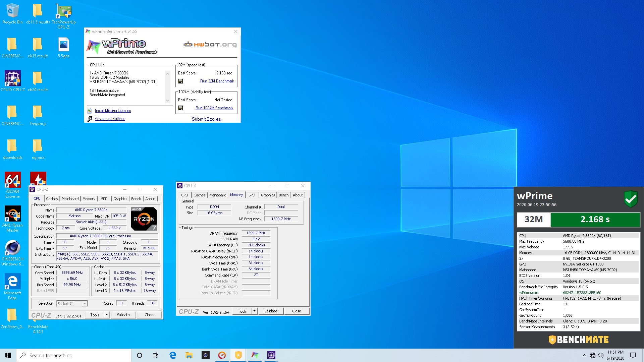Click Close button in Memory CPU-Z window

[x=297, y=311]
